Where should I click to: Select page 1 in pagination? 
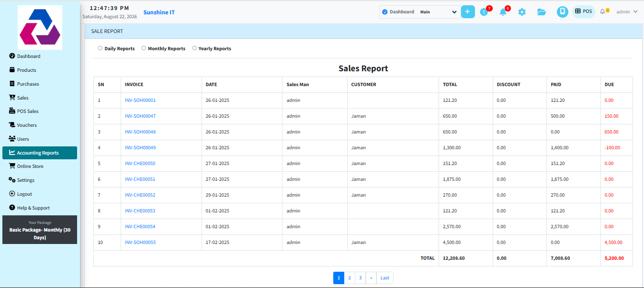click(339, 278)
